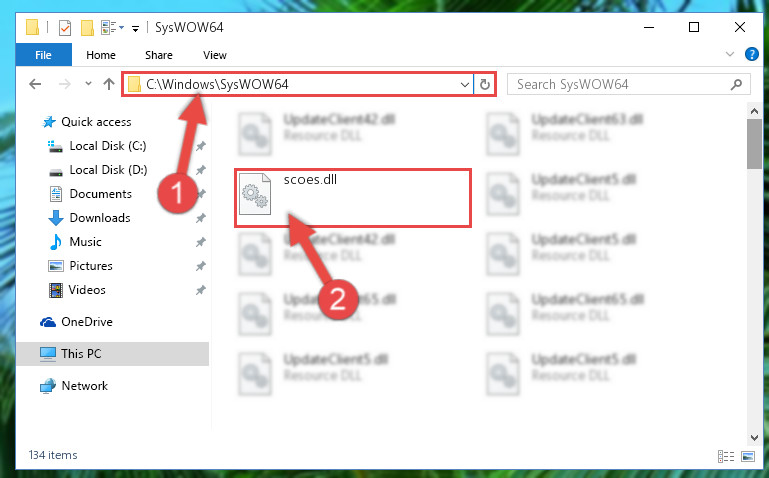The image size is (769, 478).
Task: Click the New folder icon in title bar
Action: tap(87, 27)
